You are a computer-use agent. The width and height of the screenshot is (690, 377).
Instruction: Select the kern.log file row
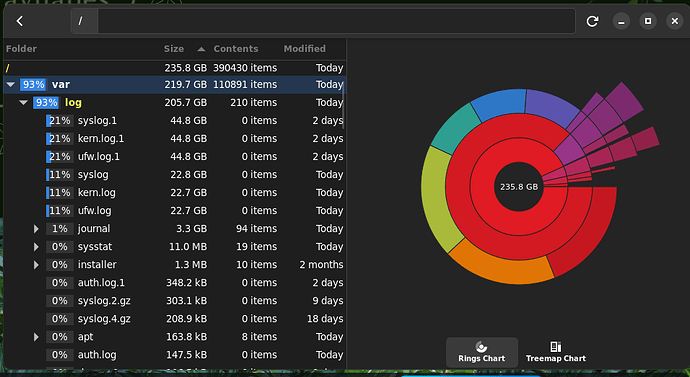point(174,193)
